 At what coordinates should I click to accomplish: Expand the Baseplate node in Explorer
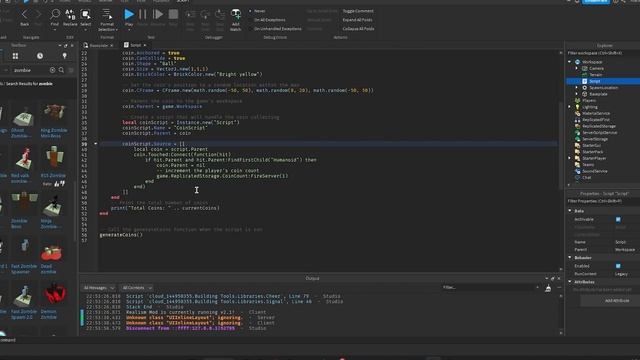click(577, 94)
